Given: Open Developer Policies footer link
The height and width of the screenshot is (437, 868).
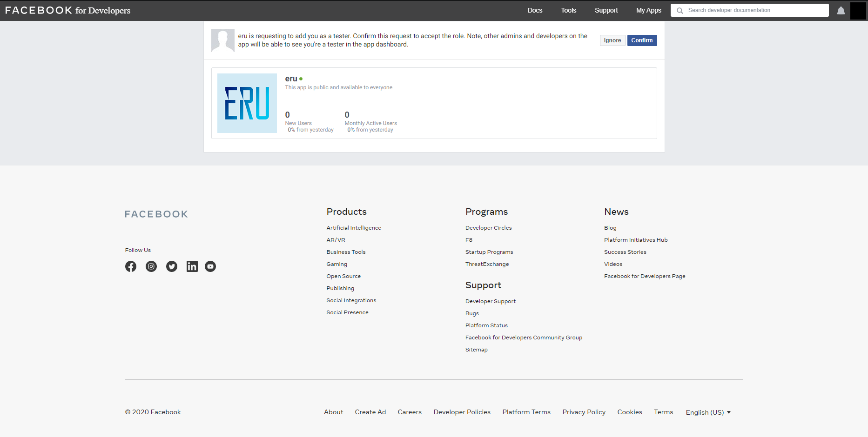Looking at the screenshot, I should (x=462, y=412).
